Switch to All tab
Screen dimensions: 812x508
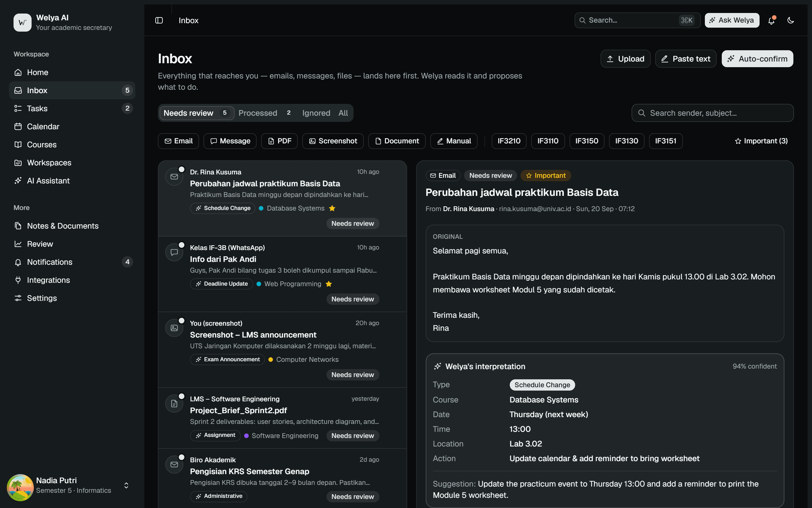[x=343, y=113]
